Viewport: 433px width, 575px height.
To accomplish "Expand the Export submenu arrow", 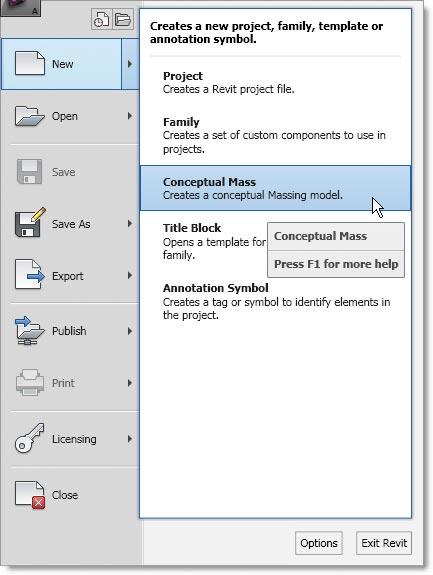I will tap(130, 275).
